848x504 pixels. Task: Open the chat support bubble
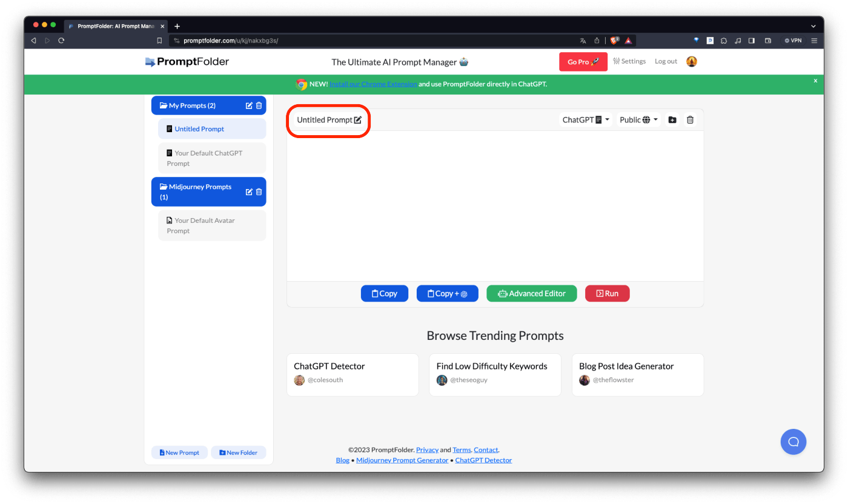[x=793, y=442]
